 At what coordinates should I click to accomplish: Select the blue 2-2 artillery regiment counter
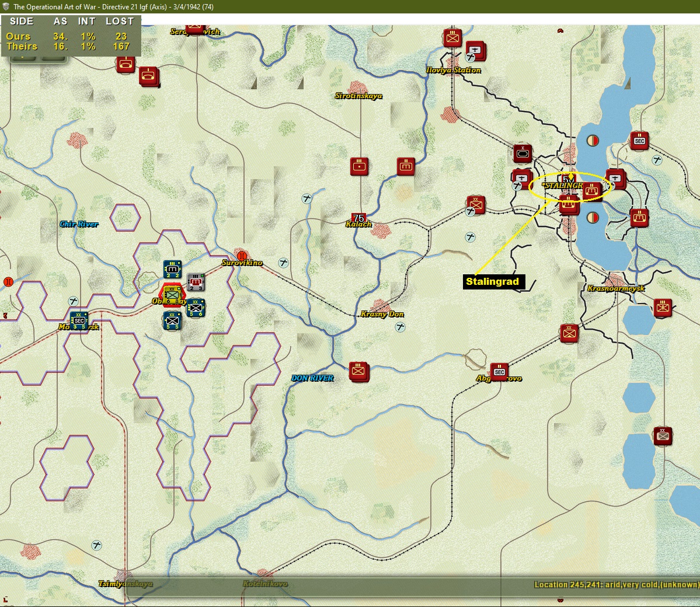[172, 269]
